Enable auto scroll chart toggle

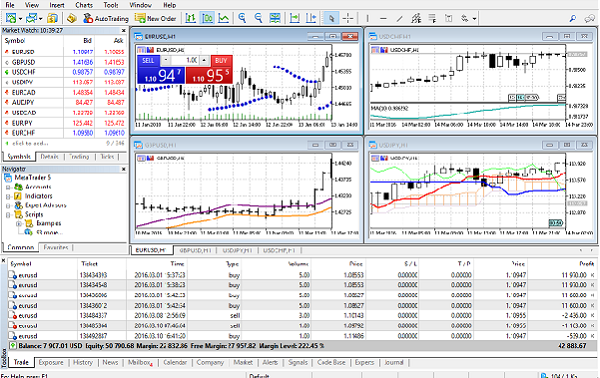(295, 18)
